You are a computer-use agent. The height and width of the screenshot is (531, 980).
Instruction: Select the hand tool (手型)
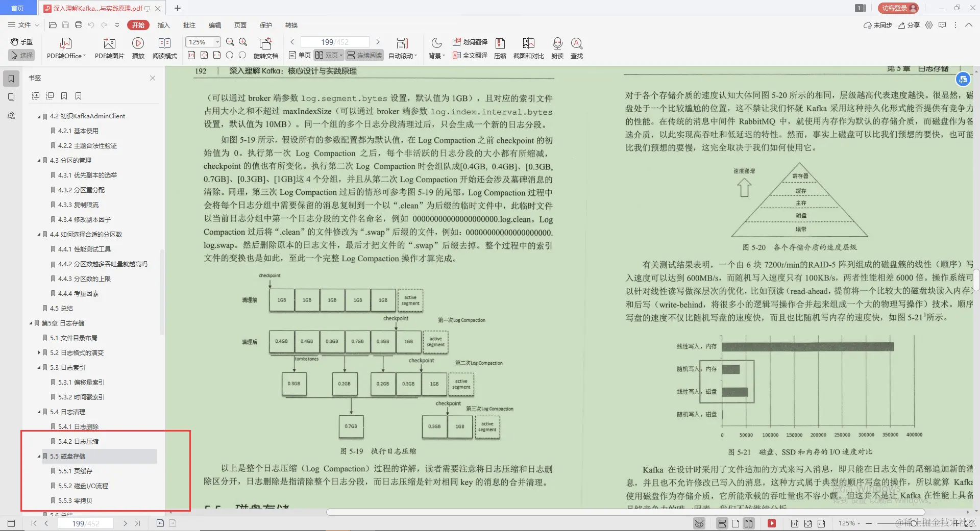click(x=21, y=42)
